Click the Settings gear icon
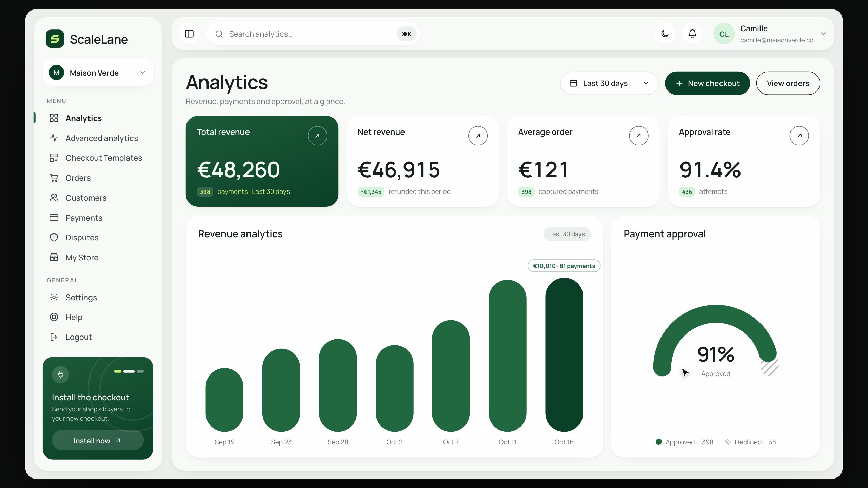 [54, 297]
